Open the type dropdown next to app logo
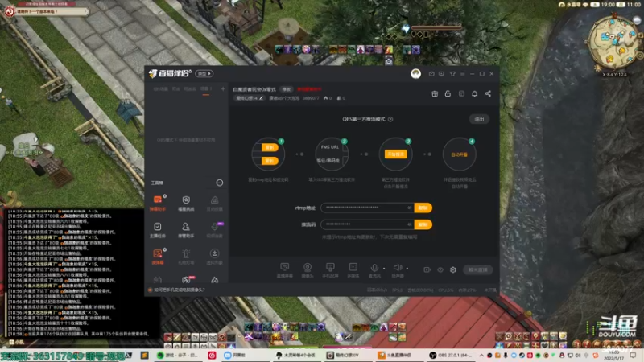Screen dimensions: 644x362 coord(204,74)
